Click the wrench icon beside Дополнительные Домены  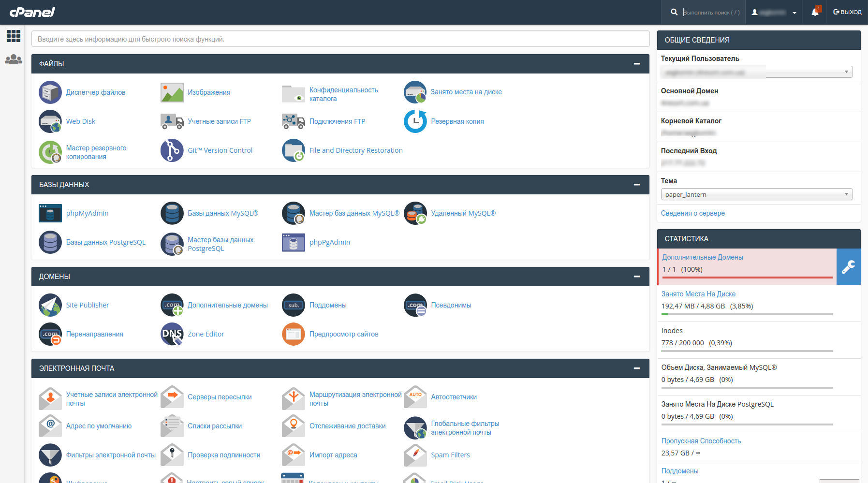[848, 267]
